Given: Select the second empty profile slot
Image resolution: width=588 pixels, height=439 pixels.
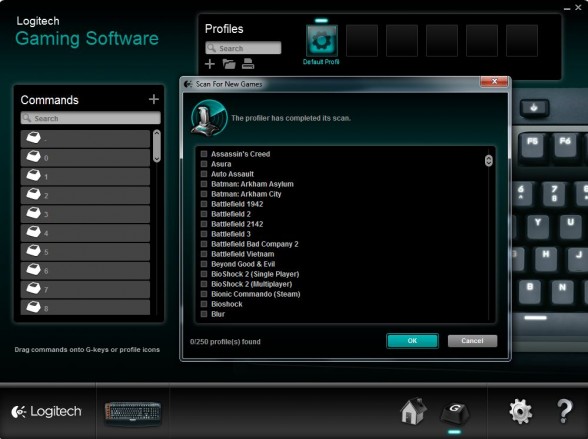Looking at the screenshot, I should coord(402,41).
